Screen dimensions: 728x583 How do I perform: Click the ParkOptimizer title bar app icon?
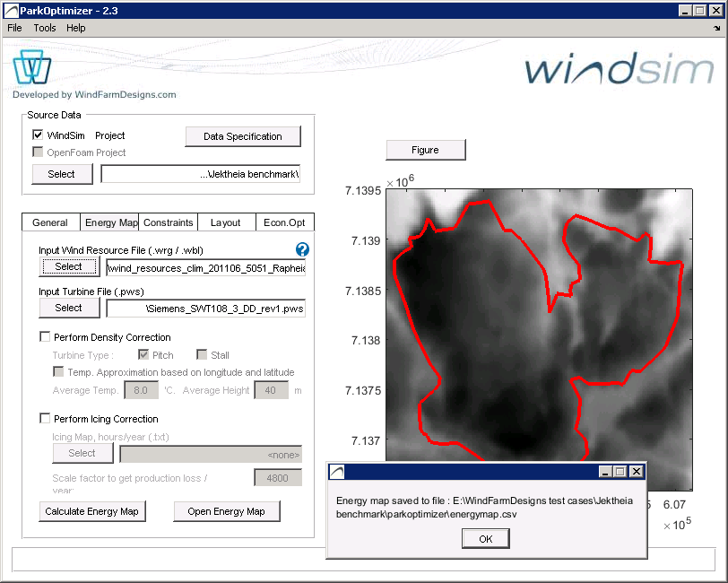tap(11, 10)
